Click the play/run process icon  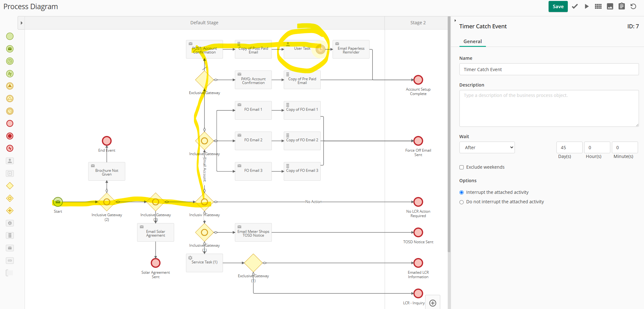pyautogui.click(x=586, y=6)
